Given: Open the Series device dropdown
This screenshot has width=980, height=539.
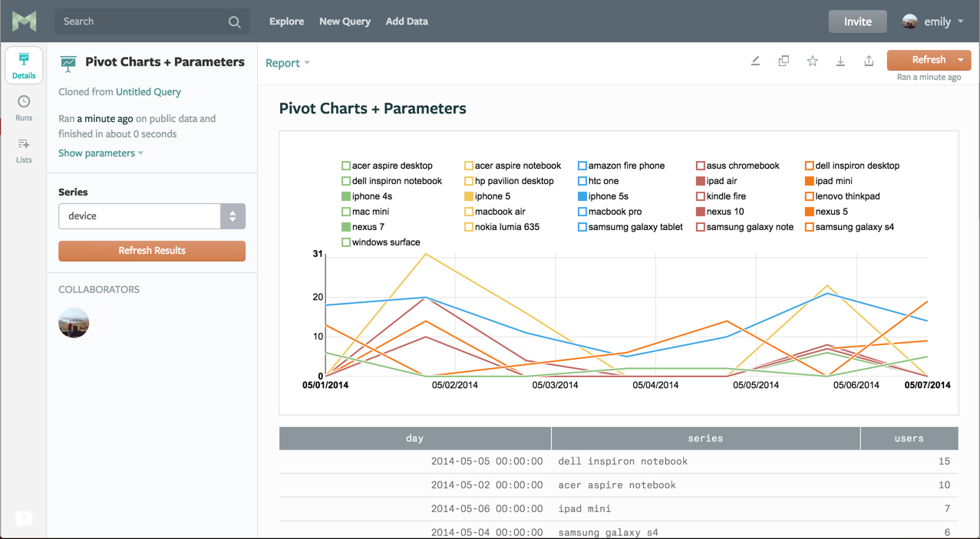Looking at the screenshot, I should 152,216.
